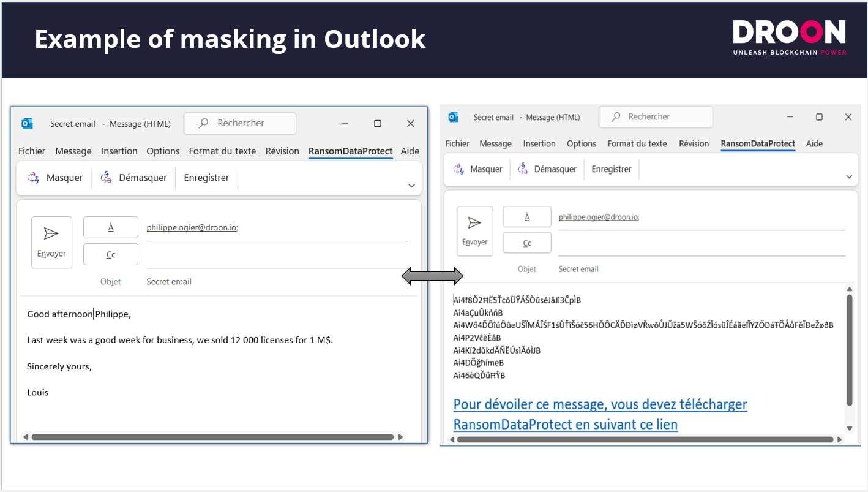This screenshot has height=492, width=868.
Task: Click the horizontal scrollbar in the right window
Action: tap(645, 439)
